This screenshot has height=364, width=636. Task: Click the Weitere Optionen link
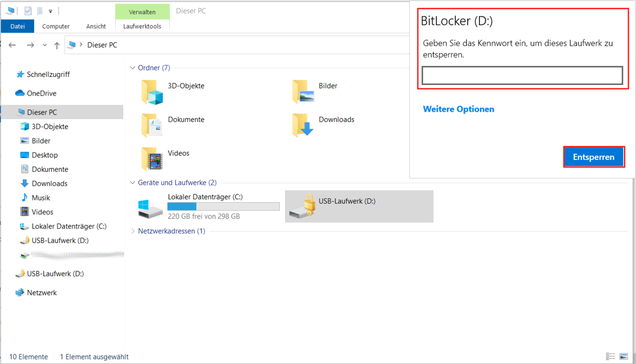click(x=459, y=109)
